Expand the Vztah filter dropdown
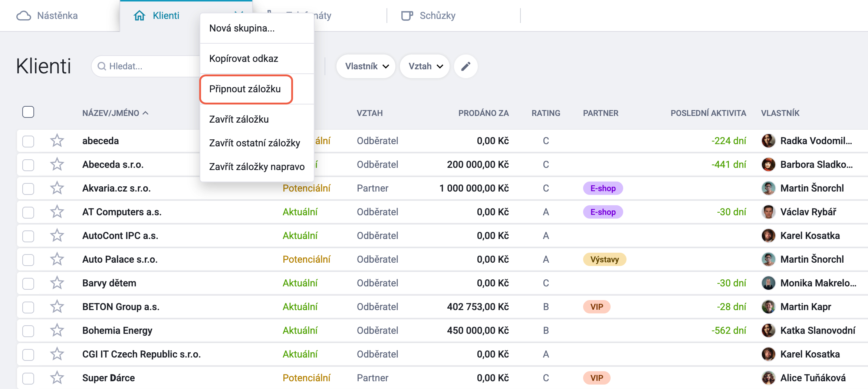868x389 pixels. (425, 66)
